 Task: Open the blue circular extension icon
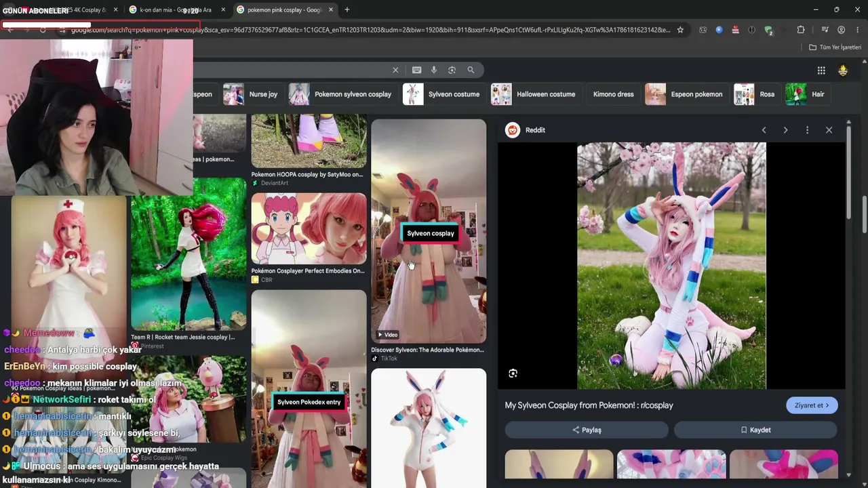719,30
